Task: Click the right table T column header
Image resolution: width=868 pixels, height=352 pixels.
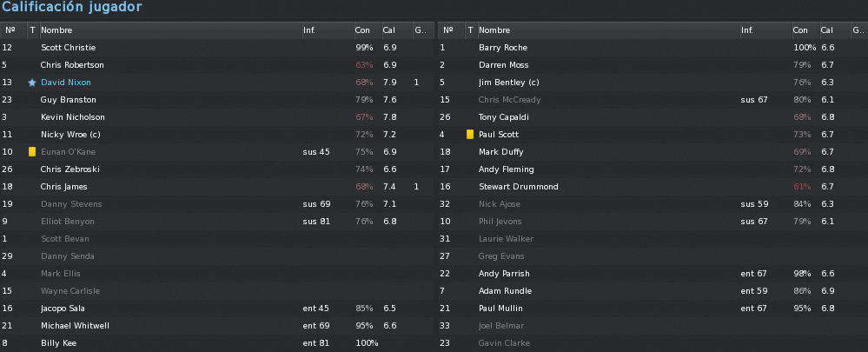Action: click(470, 30)
